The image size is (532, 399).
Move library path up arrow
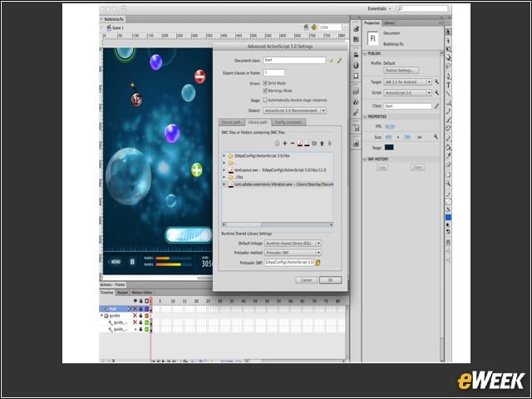click(x=322, y=144)
